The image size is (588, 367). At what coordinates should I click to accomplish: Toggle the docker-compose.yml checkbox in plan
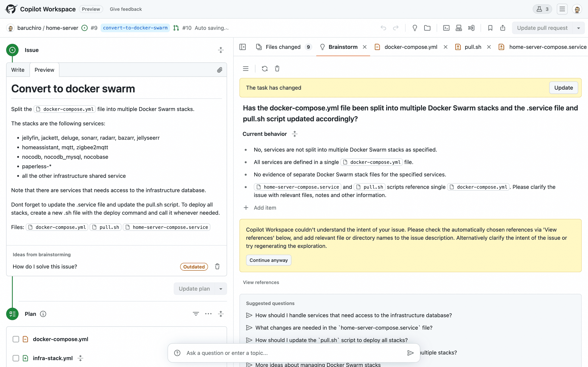(16, 339)
